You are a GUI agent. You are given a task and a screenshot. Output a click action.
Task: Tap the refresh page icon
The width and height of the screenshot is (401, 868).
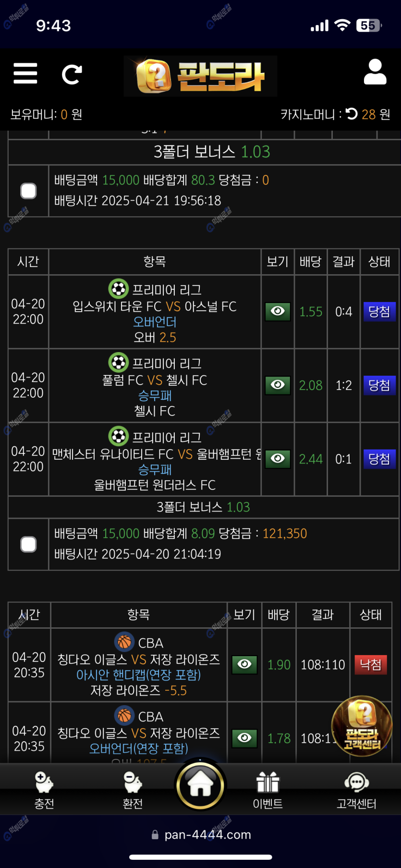(72, 74)
